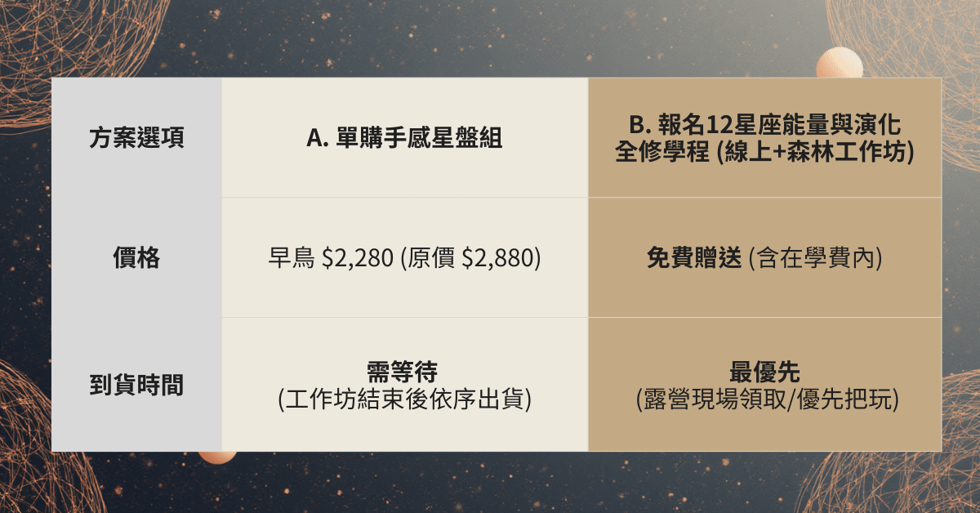Click the orange sphere above the table
This screenshot has height=513, width=980.
click(838, 64)
